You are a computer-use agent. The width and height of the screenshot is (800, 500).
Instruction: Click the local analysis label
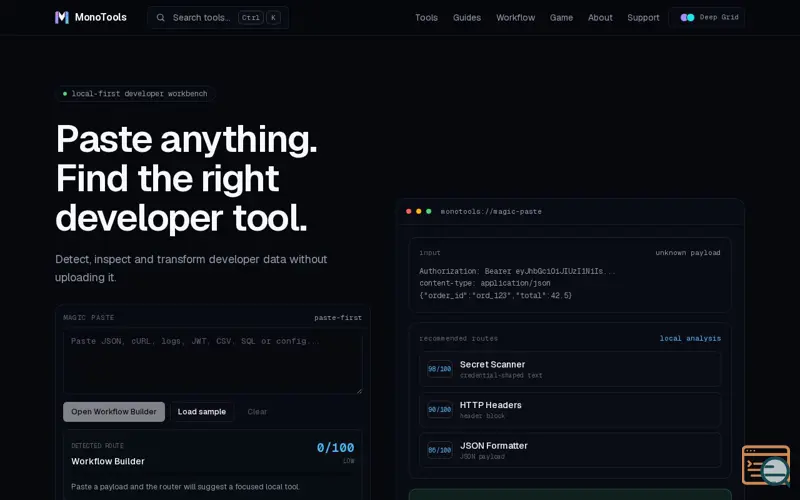[x=690, y=338]
